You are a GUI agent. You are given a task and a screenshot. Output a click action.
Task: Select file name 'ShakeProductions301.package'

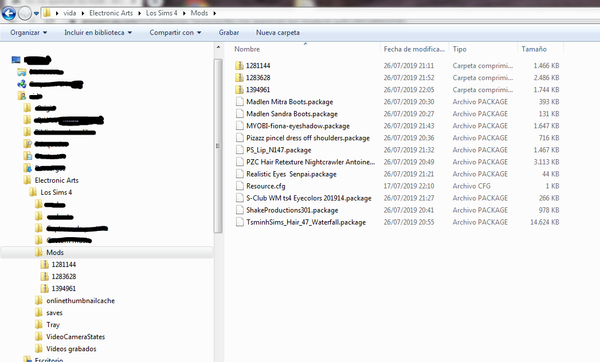click(292, 210)
